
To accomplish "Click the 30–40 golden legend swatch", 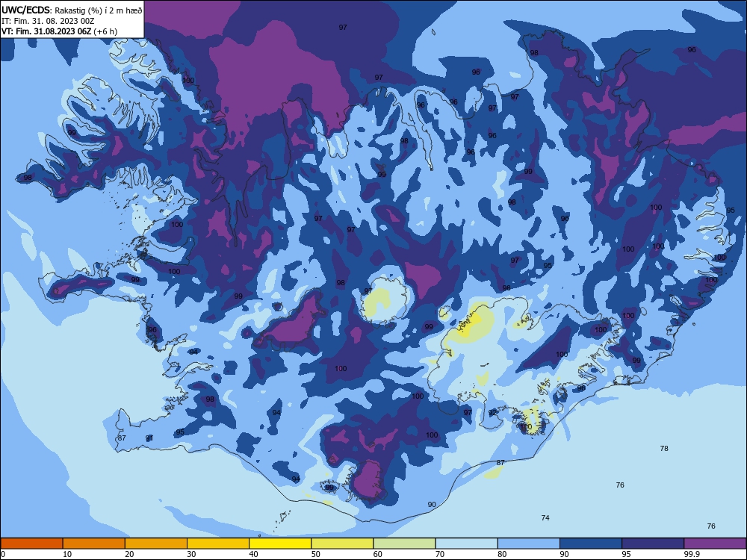I will [218, 544].
